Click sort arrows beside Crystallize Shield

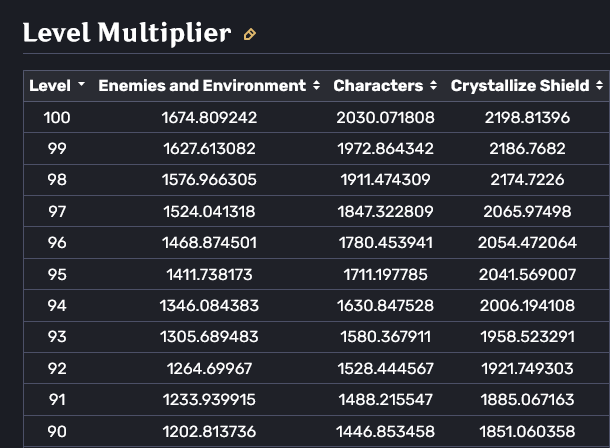click(600, 86)
